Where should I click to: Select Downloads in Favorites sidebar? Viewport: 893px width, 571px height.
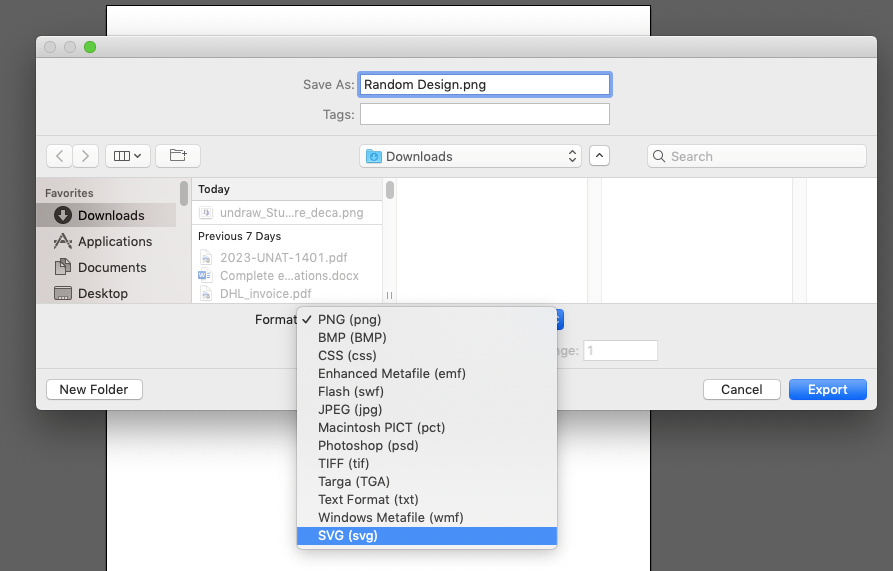110,215
